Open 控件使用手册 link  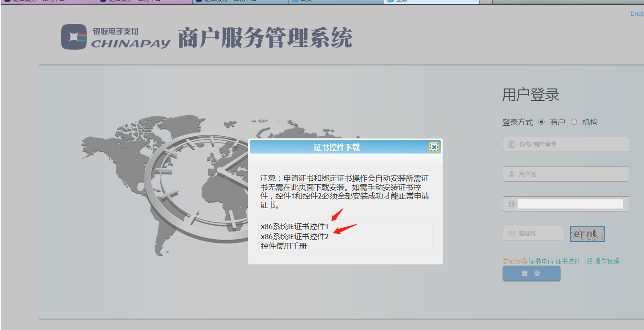(x=284, y=246)
